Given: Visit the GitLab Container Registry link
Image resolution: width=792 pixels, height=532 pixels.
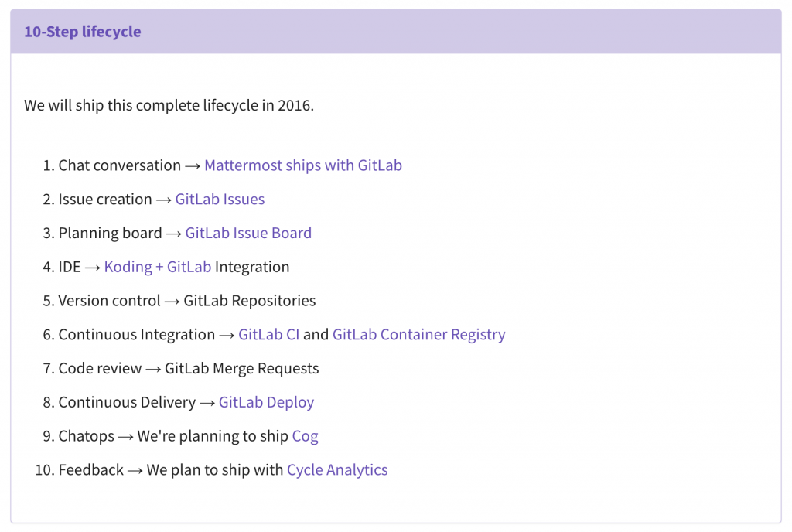Looking at the screenshot, I should coord(418,335).
